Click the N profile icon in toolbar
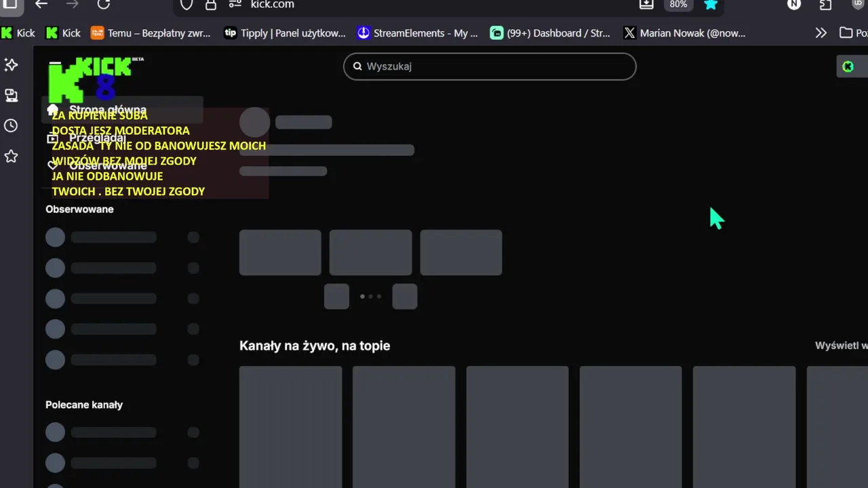The width and height of the screenshot is (868, 488). click(x=793, y=4)
